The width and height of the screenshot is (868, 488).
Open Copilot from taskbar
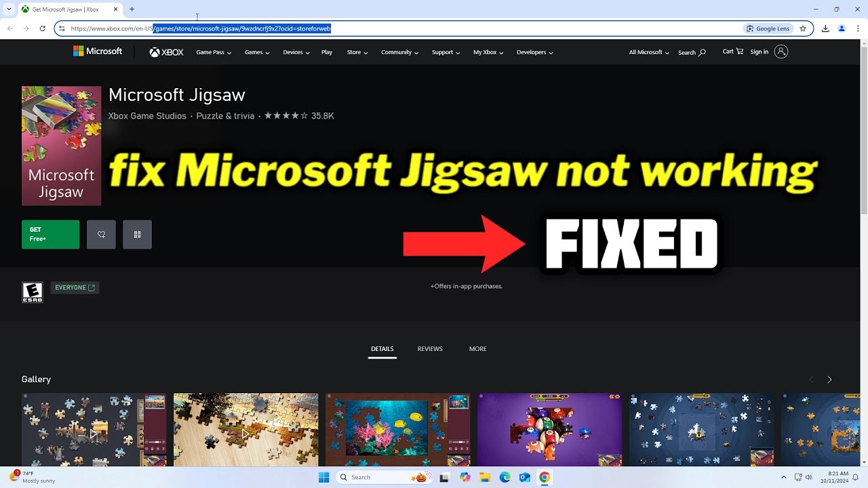[465, 477]
